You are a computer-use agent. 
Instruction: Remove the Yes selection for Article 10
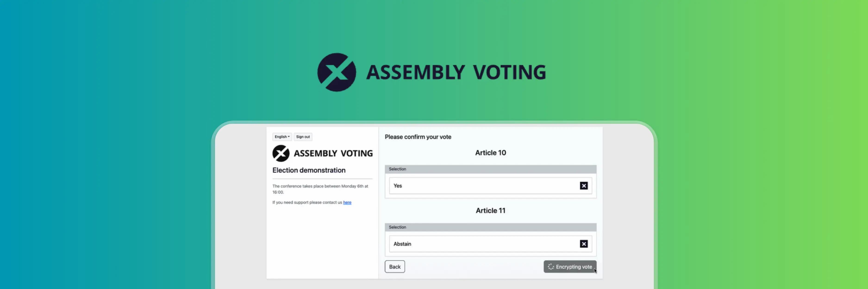(584, 185)
